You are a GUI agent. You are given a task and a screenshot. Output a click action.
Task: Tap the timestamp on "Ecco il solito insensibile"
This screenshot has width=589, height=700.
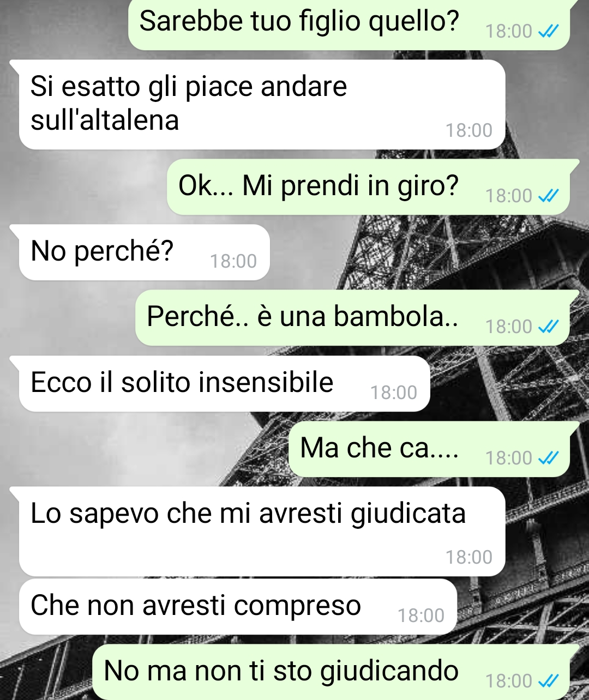click(394, 393)
